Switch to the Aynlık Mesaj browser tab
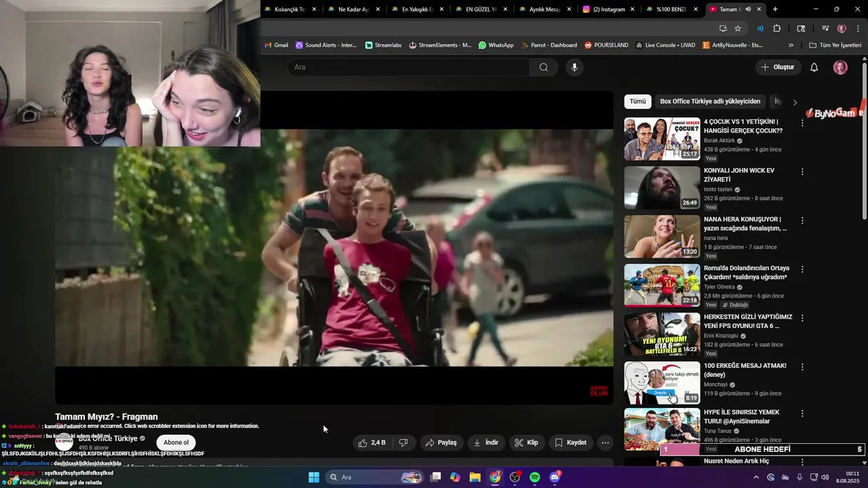The width and height of the screenshot is (868, 488). pyautogui.click(x=545, y=9)
